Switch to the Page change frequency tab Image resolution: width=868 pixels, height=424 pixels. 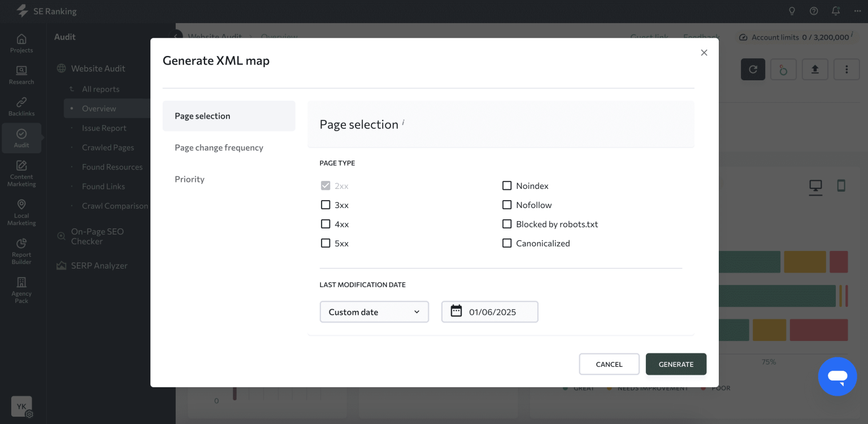[219, 148]
